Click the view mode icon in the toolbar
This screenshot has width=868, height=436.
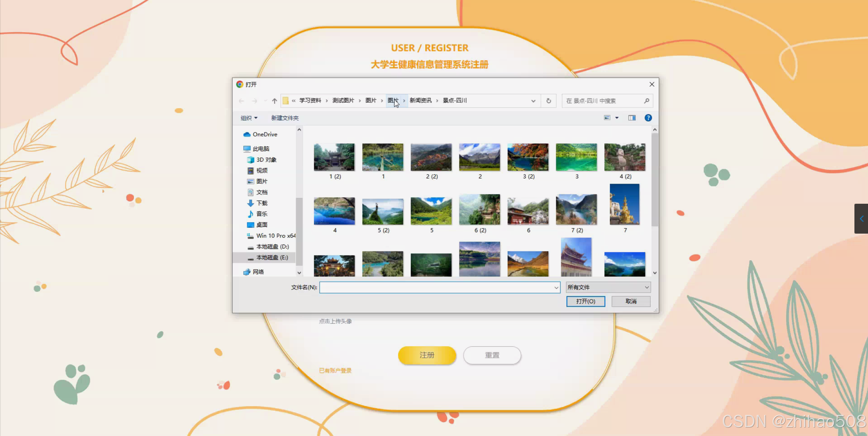click(x=607, y=118)
